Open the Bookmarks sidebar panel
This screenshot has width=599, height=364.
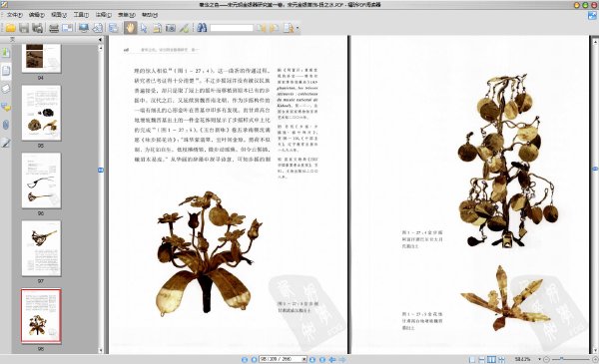(x=6, y=53)
